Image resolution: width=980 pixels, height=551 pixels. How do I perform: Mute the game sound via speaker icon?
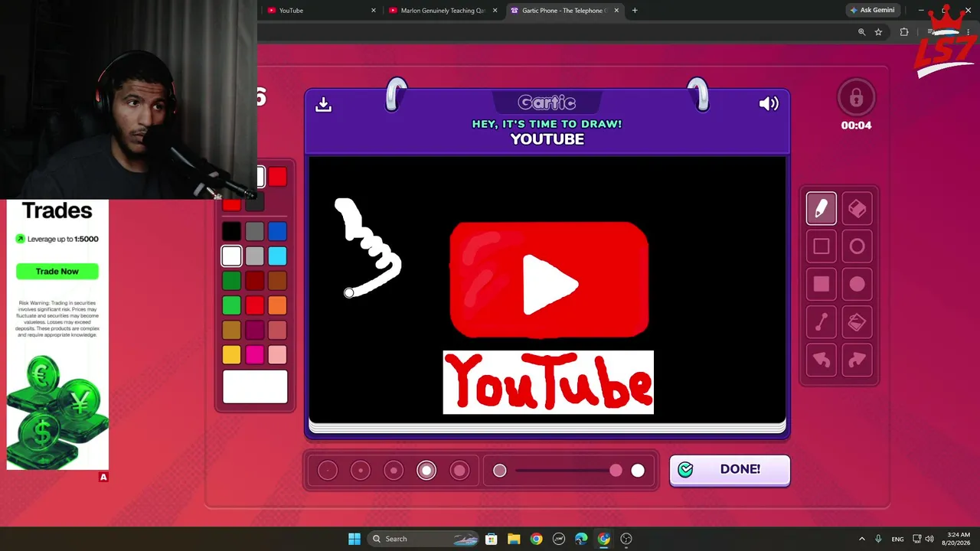(769, 104)
